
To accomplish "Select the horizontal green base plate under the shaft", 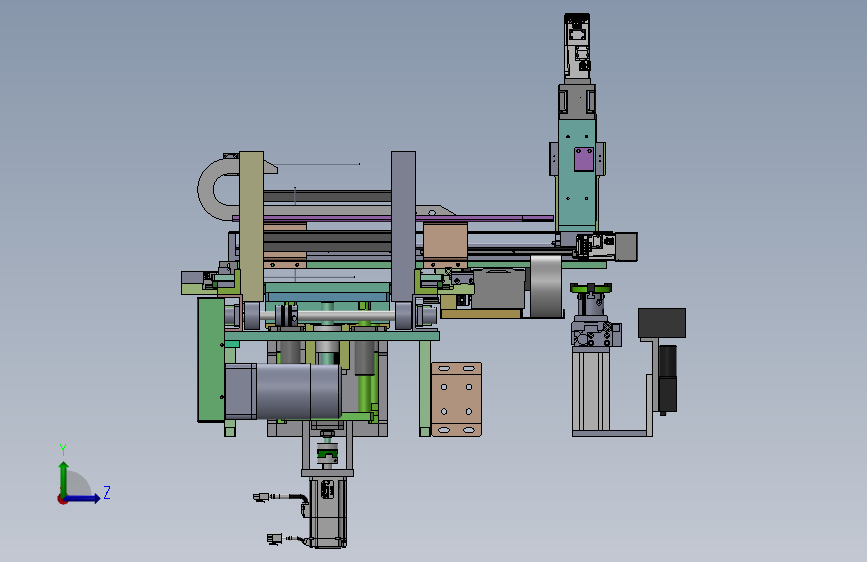I will pos(332,336).
